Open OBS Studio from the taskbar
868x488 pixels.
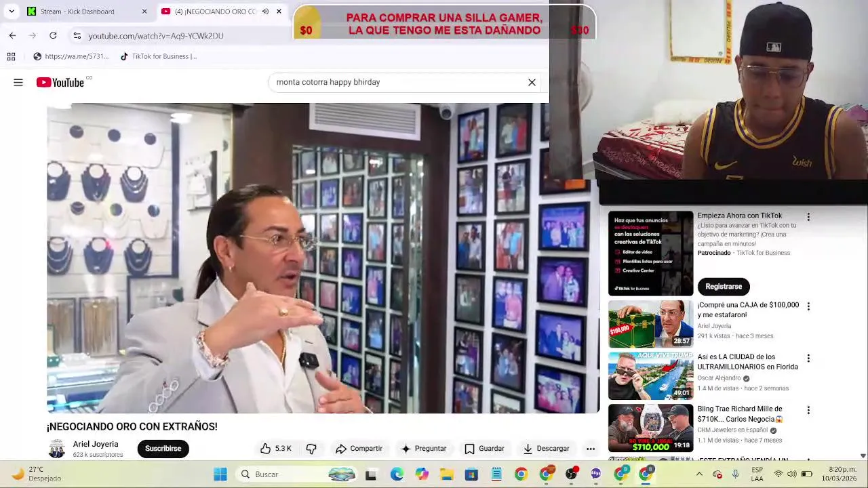tap(571, 474)
